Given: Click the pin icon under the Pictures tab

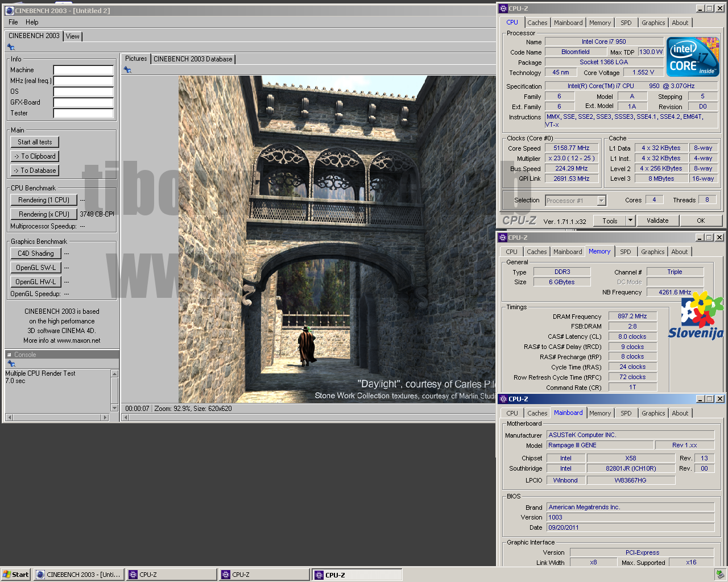Looking at the screenshot, I should 127,70.
